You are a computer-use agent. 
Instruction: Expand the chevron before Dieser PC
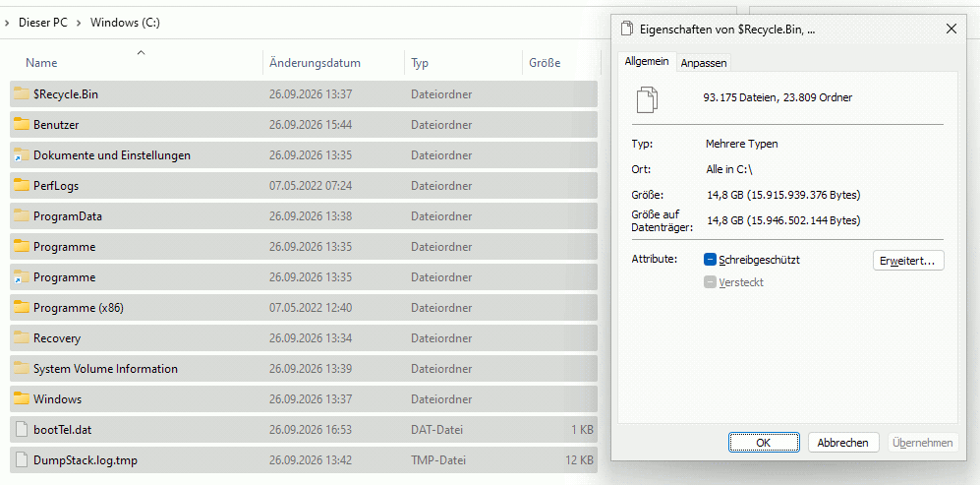(6, 23)
